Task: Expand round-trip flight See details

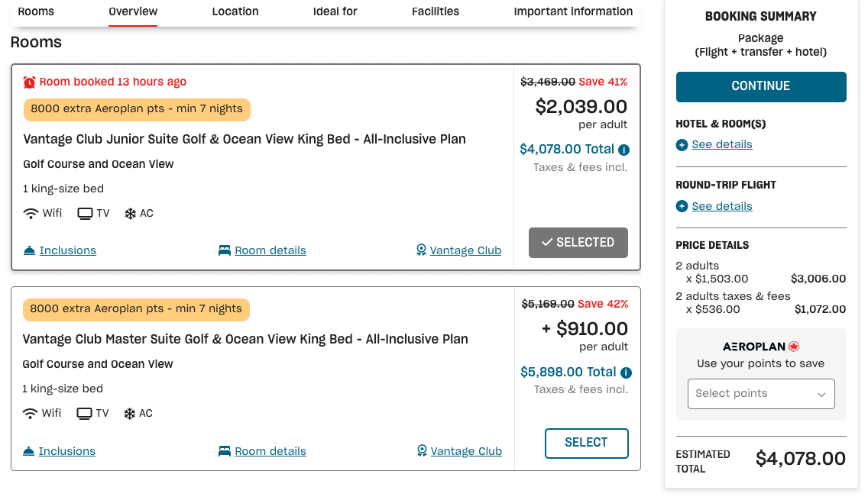Action: (722, 207)
